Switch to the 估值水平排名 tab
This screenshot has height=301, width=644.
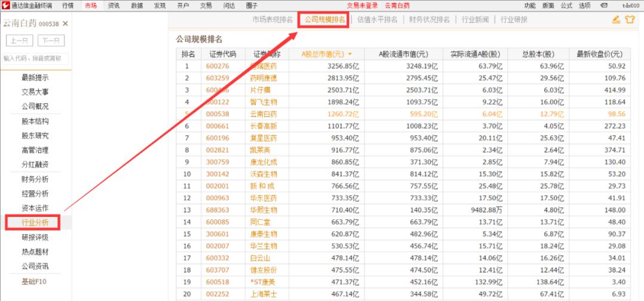[377, 20]
